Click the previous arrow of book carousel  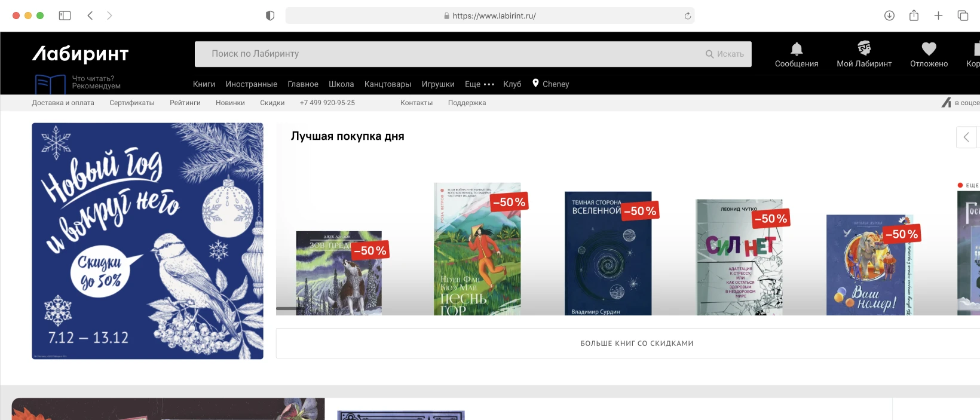[x=966, y=137]
